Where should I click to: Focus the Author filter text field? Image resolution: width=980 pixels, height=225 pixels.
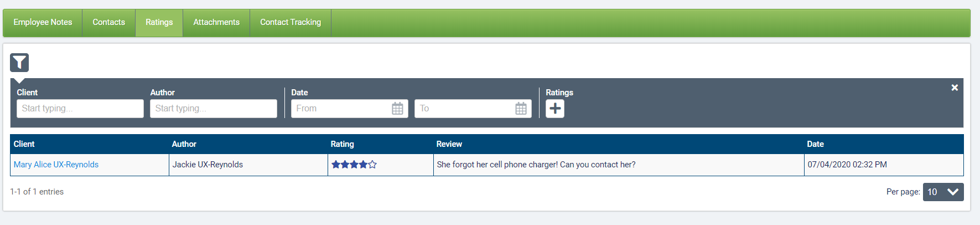[x=213, y=109]
